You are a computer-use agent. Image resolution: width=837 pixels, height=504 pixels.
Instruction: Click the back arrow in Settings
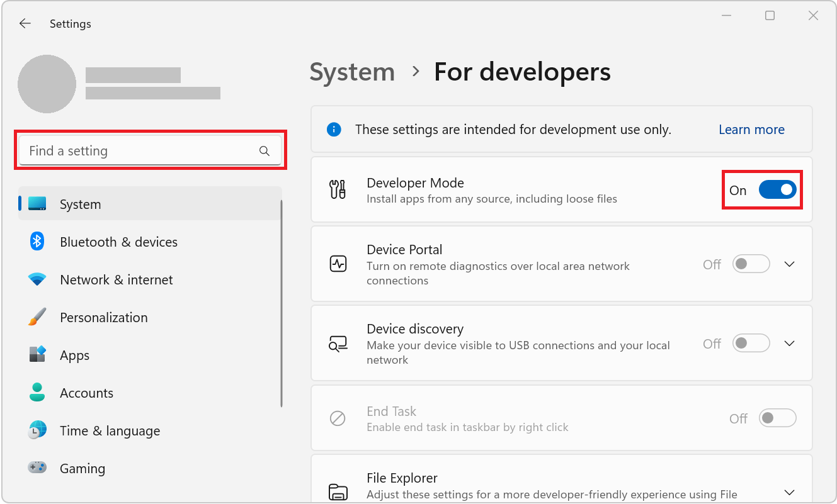(x=25, y=23)
